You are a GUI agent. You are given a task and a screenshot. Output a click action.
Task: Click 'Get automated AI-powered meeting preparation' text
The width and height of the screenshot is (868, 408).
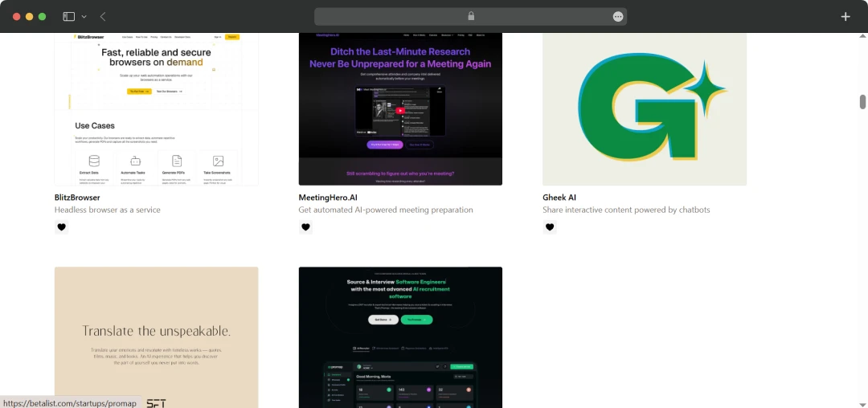coord(386,210)
